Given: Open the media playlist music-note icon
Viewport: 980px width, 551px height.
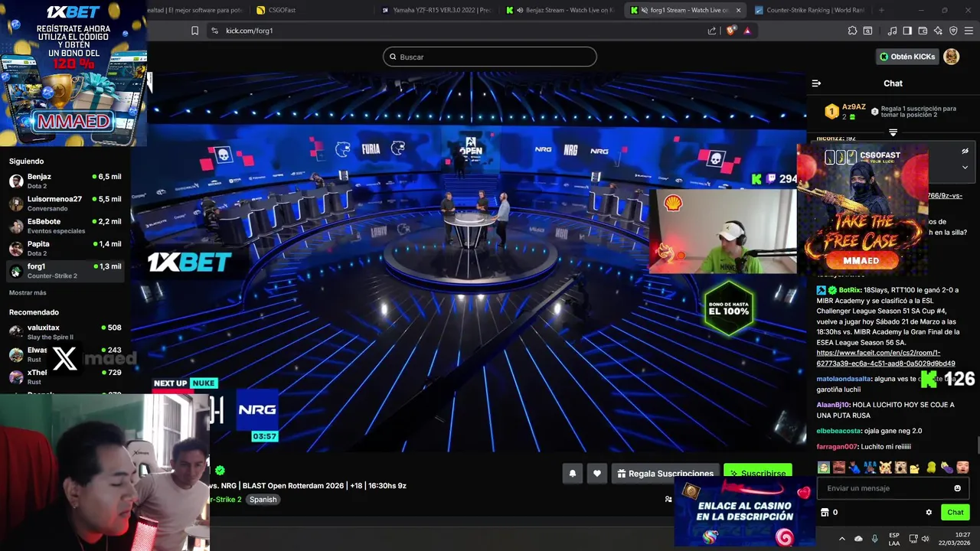Looking at the screenshot, I should (892, 31).
